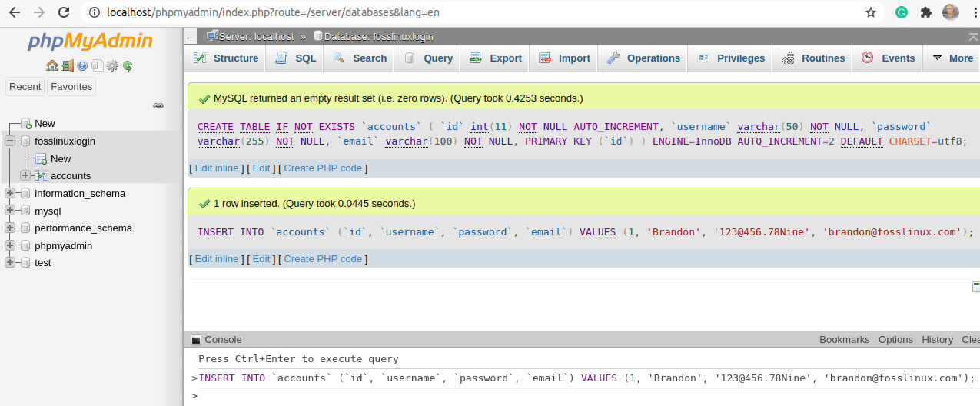Click the small left arrow beside Server breadcrumb
Image resolution: width=980 pixels, height=406 pixels.
(x=191, y=36)
